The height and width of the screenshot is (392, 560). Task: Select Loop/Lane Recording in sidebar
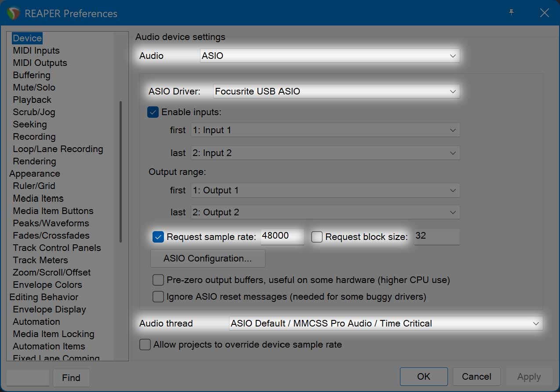click(58, 149)
